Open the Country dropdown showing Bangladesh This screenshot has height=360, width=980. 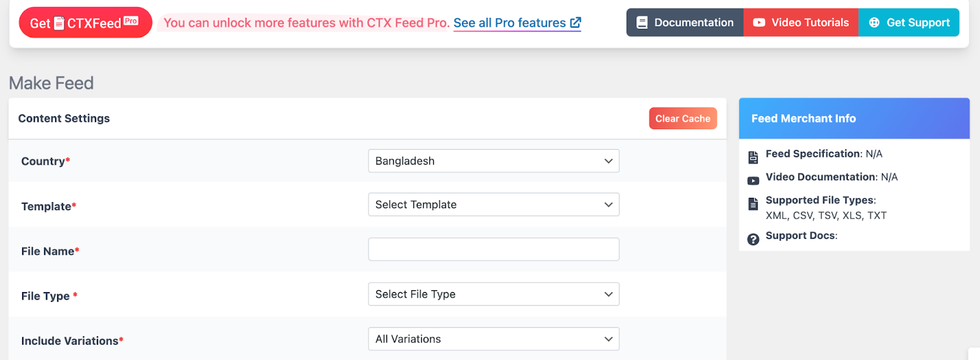[x=494, y=161]
